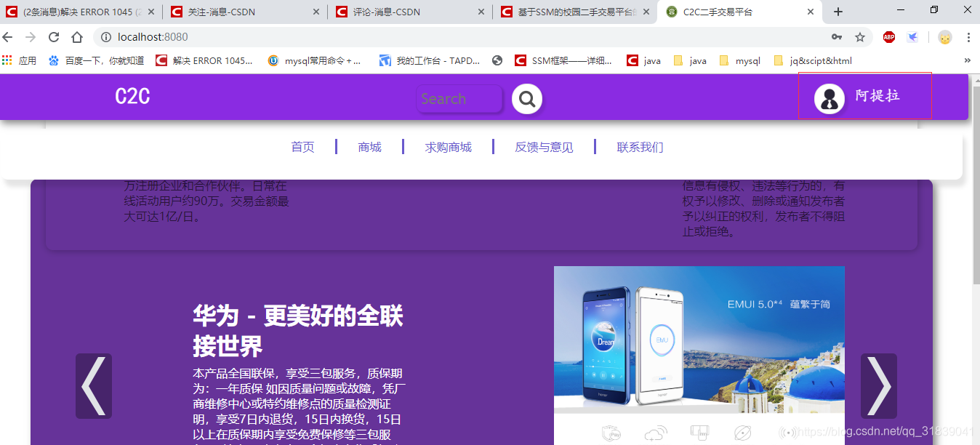Close the 解决 ERROR 1045 tab

[x=151, y=12]
